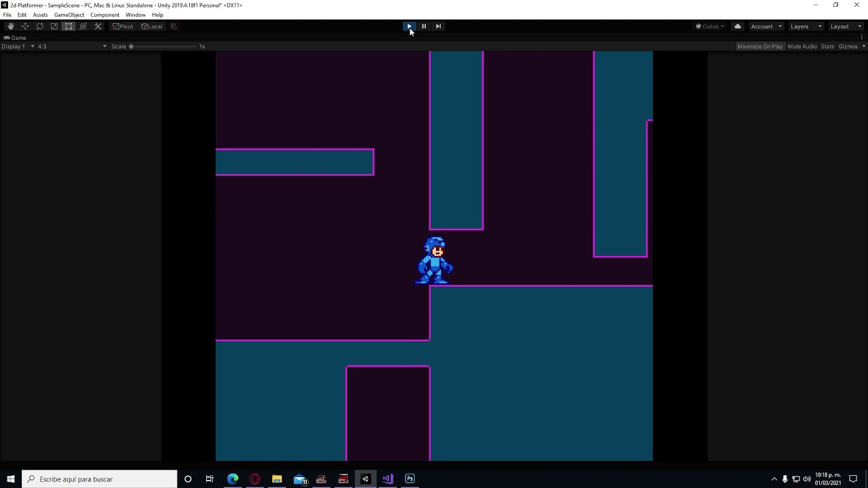
Task: Select the Rotate tool
Action: coord(40,26)
